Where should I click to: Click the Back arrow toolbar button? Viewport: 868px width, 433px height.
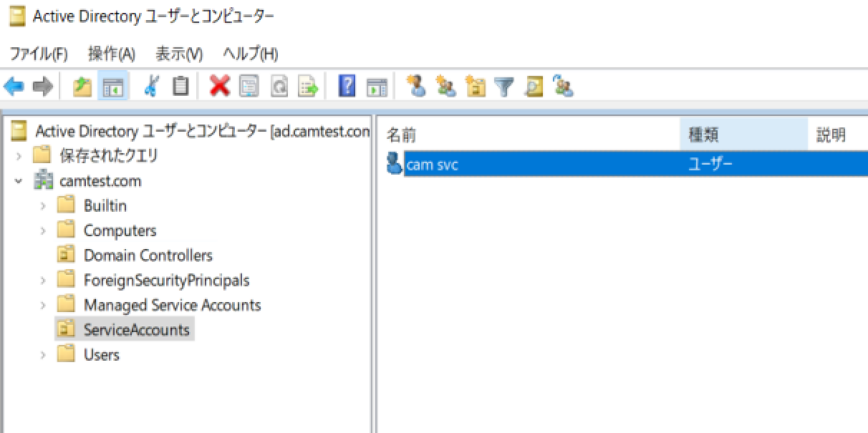[14, 87]
